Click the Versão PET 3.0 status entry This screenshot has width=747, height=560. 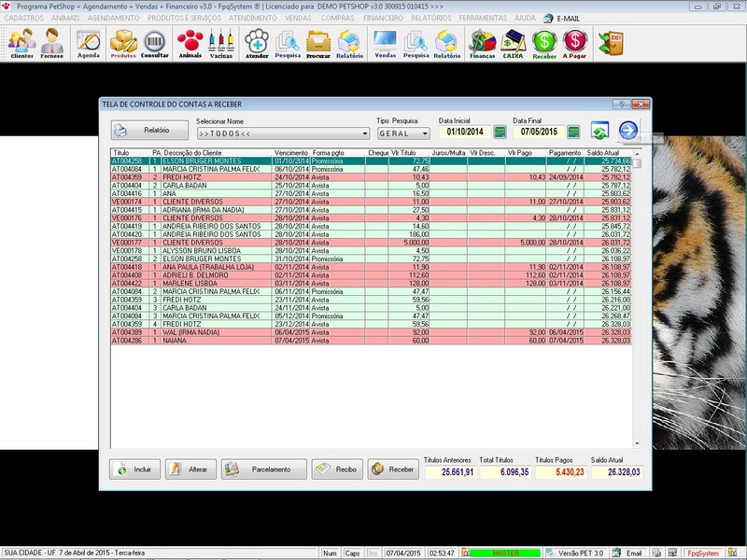577,553
